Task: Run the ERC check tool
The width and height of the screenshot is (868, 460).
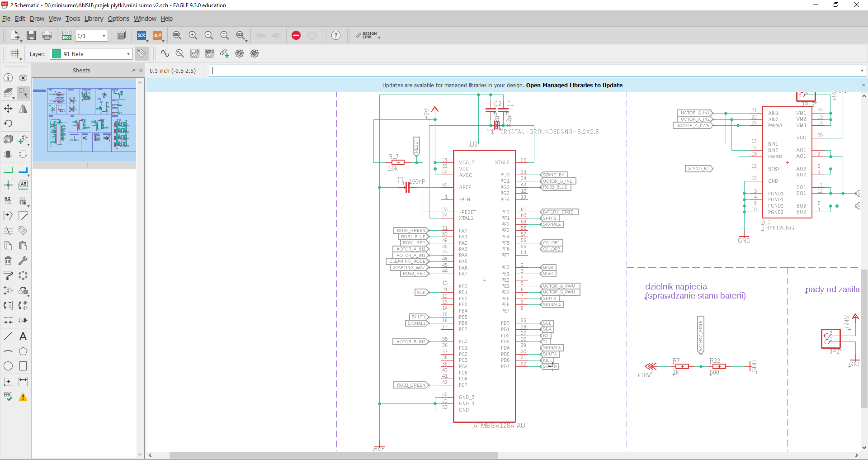Action: click(8, 397)
